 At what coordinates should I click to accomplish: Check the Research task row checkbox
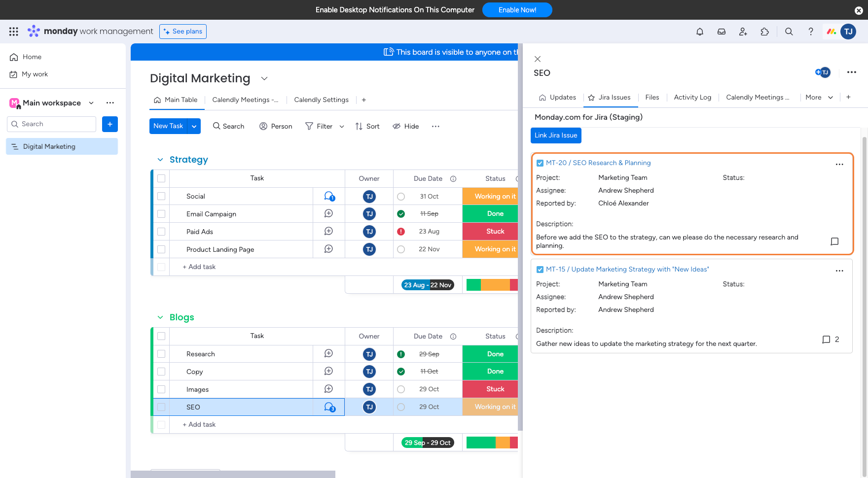(x=161, y=354)
